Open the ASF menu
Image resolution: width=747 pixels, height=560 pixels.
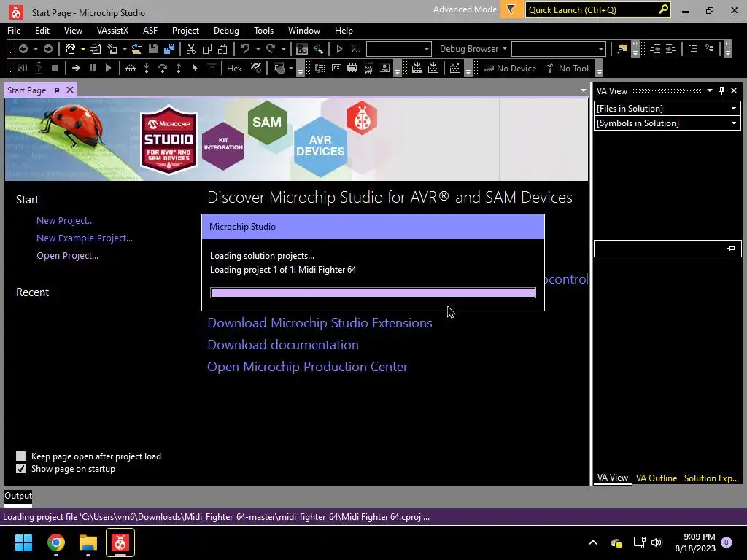[x=150, y=31]
